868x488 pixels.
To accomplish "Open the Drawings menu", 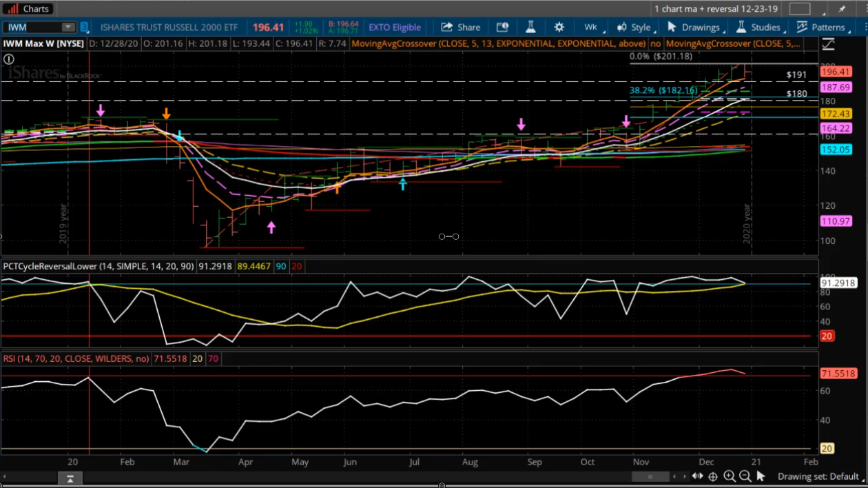I will click(x=694, y=27).
